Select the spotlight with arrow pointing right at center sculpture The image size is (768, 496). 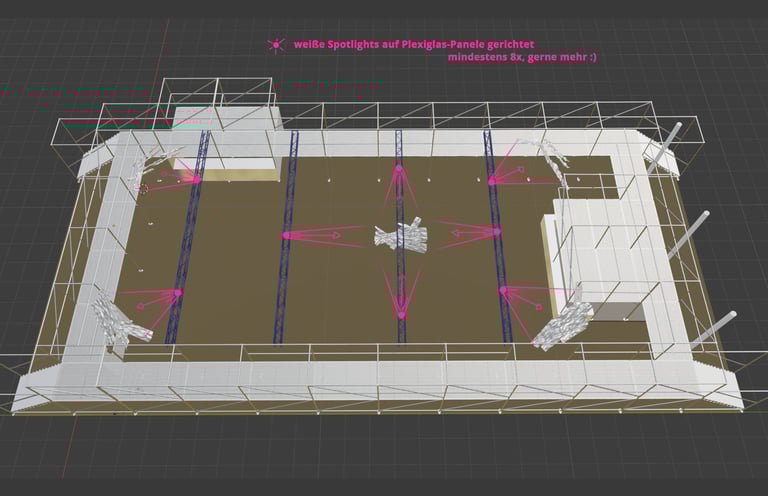tap(287, 236)
